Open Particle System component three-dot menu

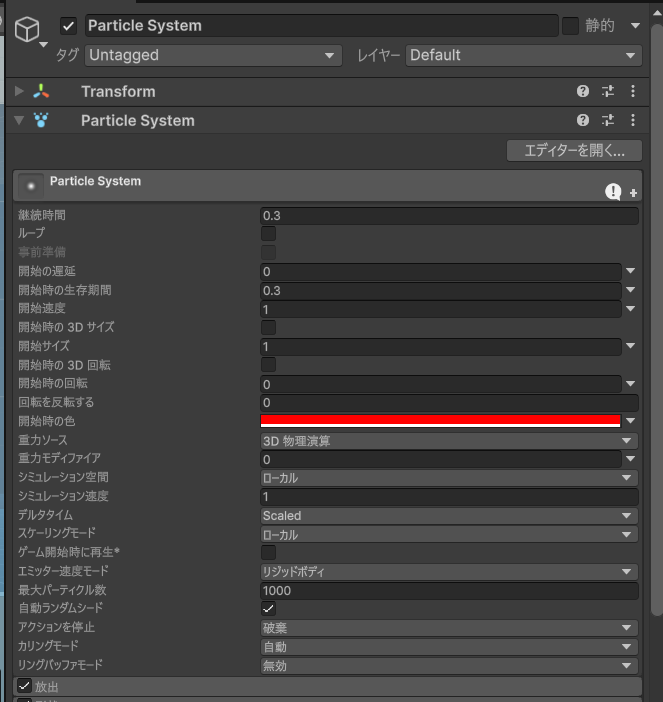tap(633, 120)
